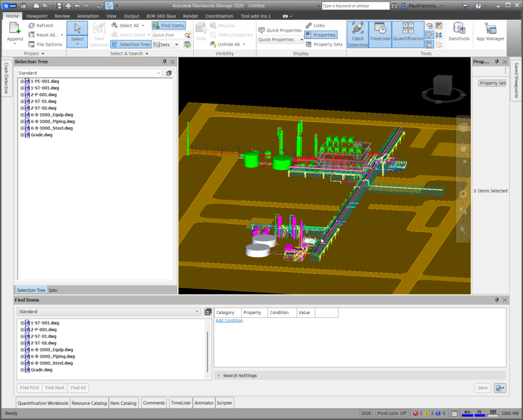Open the Selection Inspector icon beside Sets
The height and width of the screenshot is (420, 523).
[x=187, y=44]
